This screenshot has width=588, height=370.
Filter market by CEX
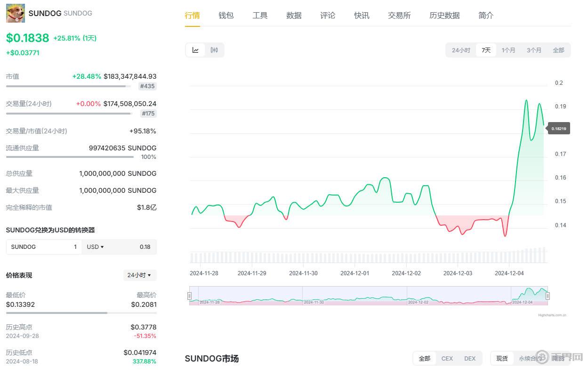tap(447, 359)
